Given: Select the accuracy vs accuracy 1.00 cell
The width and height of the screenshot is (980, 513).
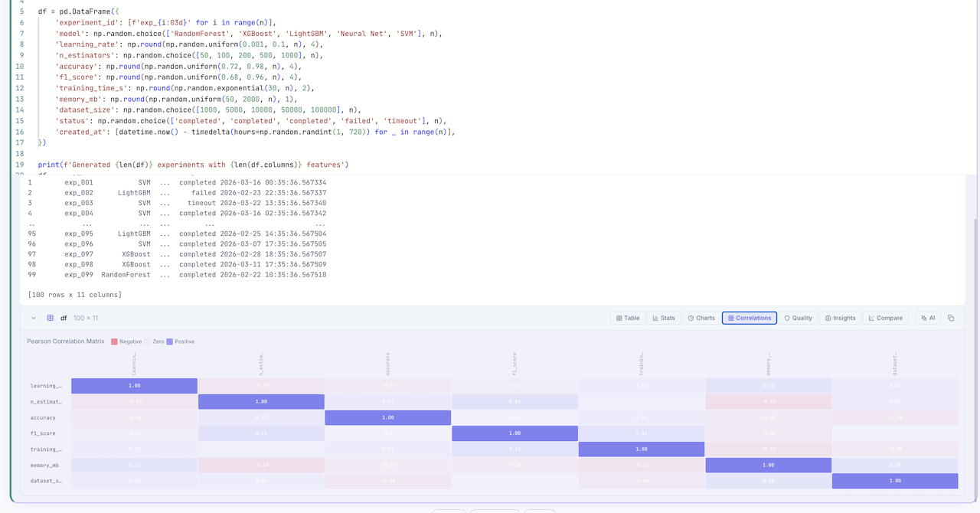Looking at the screenshot, I should [x=387, y=417].
